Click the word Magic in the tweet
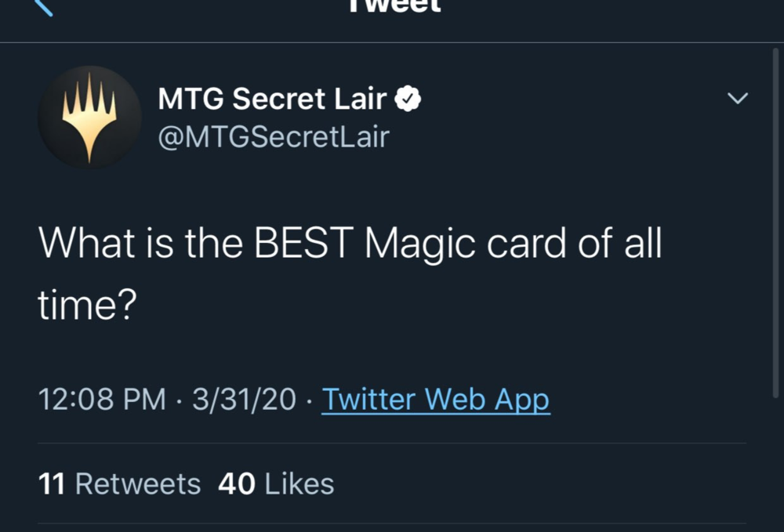 click(421, 245)
